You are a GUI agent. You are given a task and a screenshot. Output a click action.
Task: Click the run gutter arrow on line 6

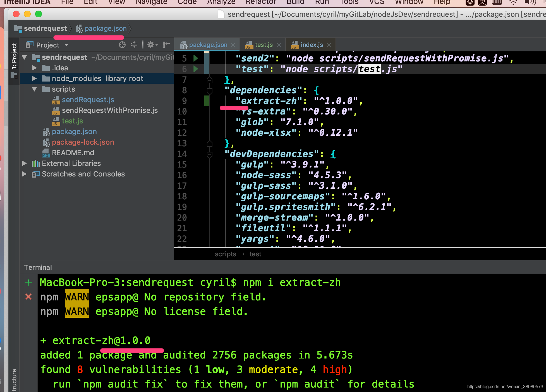tap(196, 69)
